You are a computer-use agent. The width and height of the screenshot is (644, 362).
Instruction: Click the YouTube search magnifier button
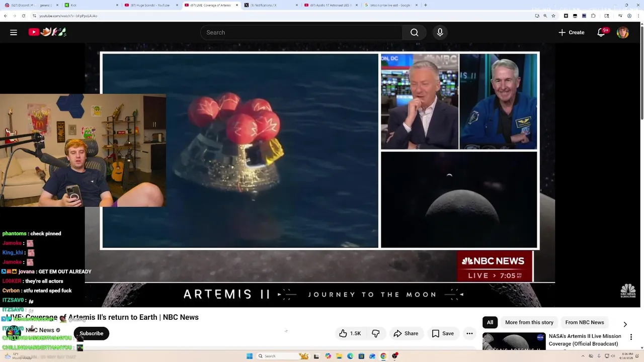tap(414, 32)
